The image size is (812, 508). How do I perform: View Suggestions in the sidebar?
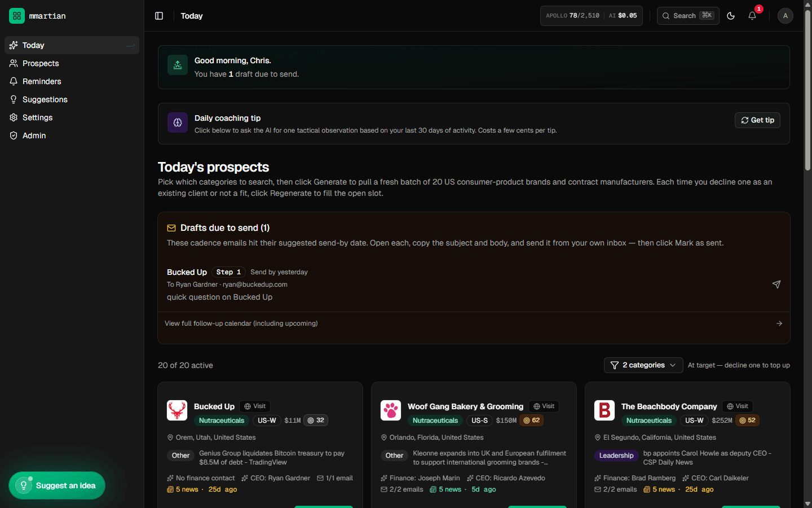[x=45, y=99]
